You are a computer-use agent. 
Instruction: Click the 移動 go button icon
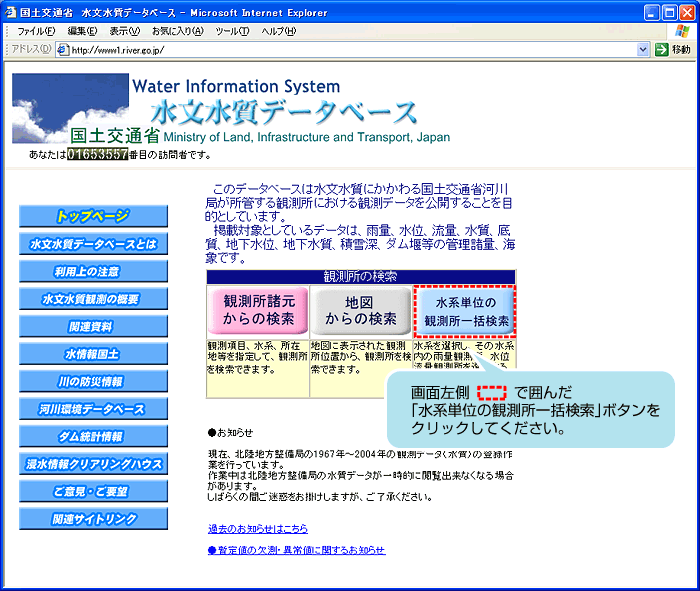662,49
